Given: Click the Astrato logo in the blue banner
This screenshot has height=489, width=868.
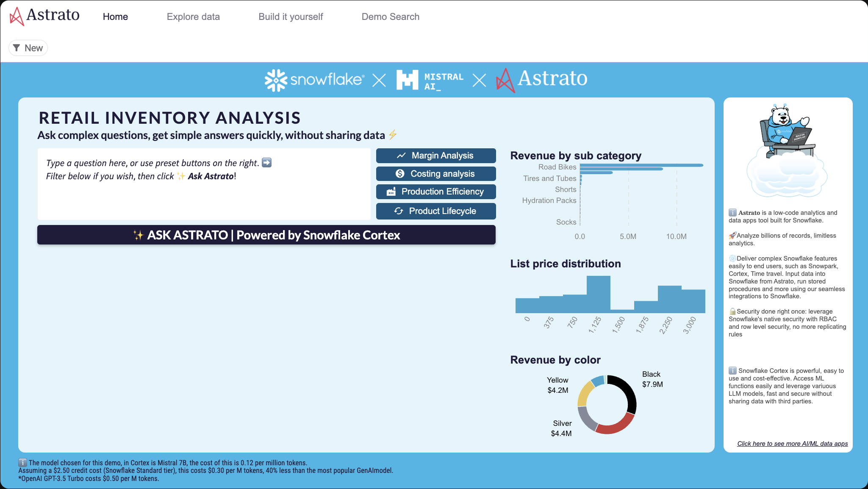Looking at the screenshot, I should point(541,80).
